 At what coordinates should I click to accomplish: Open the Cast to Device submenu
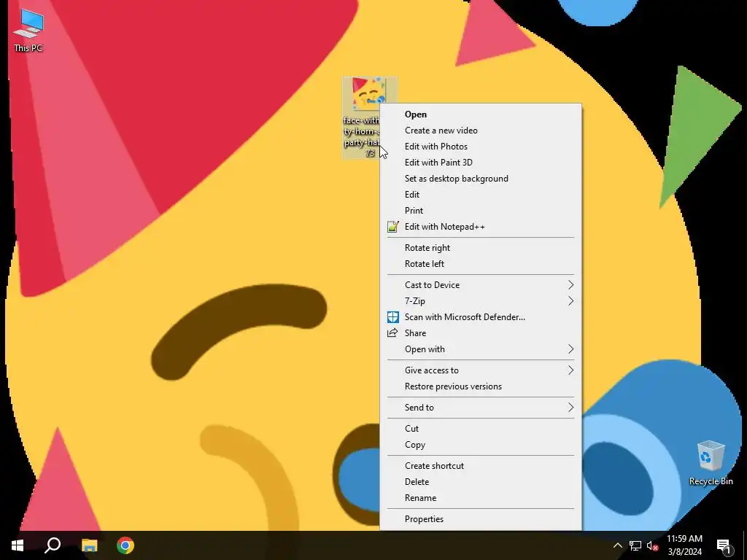(481, 285)
